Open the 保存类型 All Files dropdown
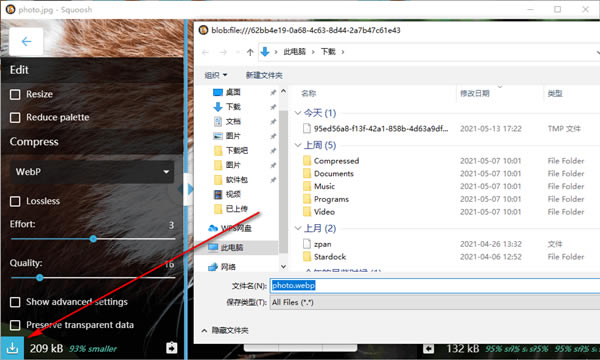The height and width of the screenshot is (360, 600). (435, 302)
